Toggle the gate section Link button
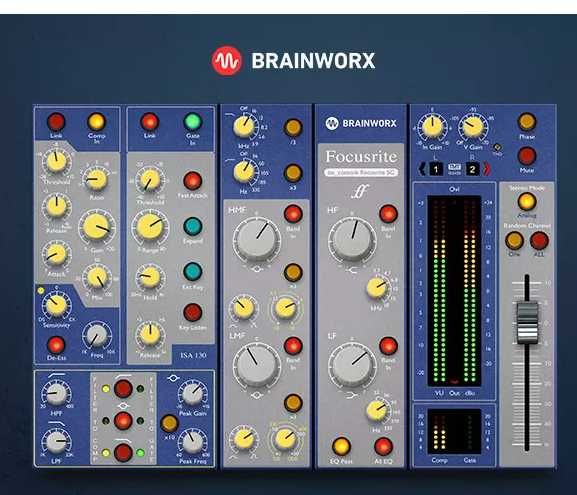Screen dimensions: 577x495 point(149,122)
